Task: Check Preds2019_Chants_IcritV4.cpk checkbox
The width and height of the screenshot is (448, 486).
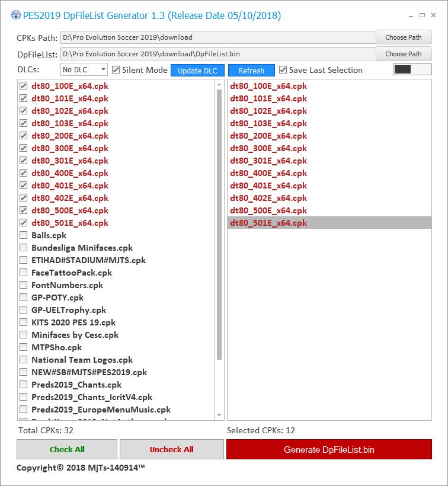Action: click(24, 397)
